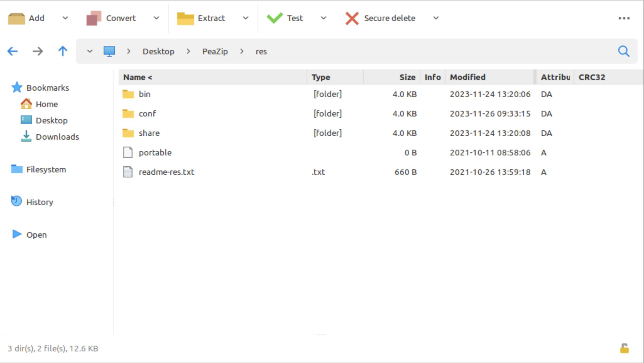Click the History clock icon in the sidebar
This screenshot has height=363, width=644.
(16, 201)
